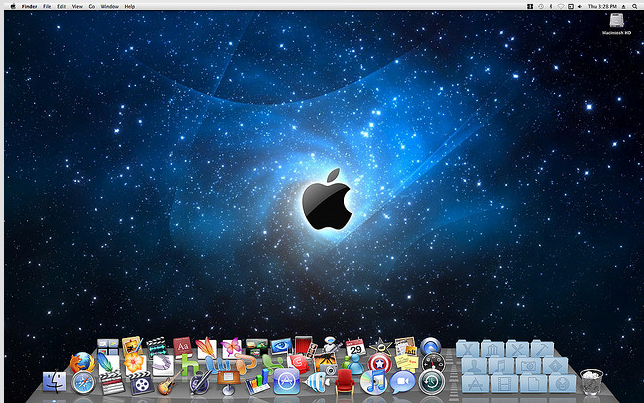Open the Go menu

(x=92, y=7)
